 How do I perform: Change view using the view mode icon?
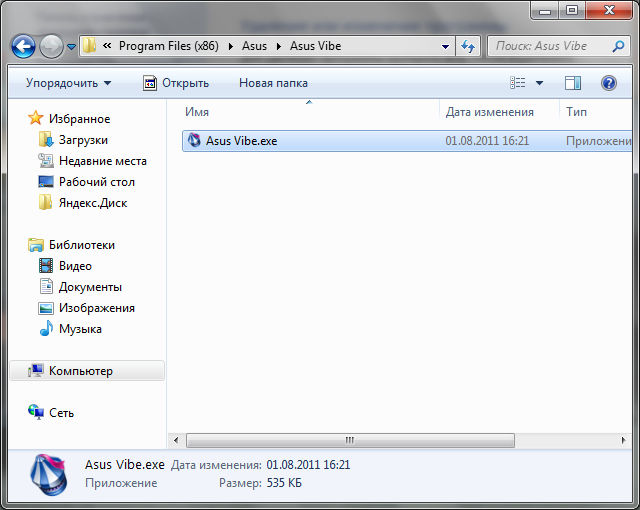pos(518,83)
